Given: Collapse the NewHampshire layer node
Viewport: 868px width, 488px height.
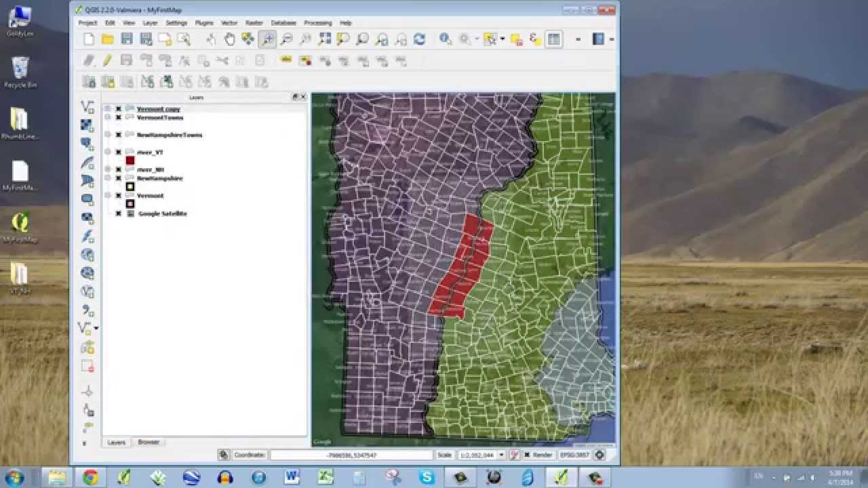Looking at the screenshot, I should pos(108,178).
